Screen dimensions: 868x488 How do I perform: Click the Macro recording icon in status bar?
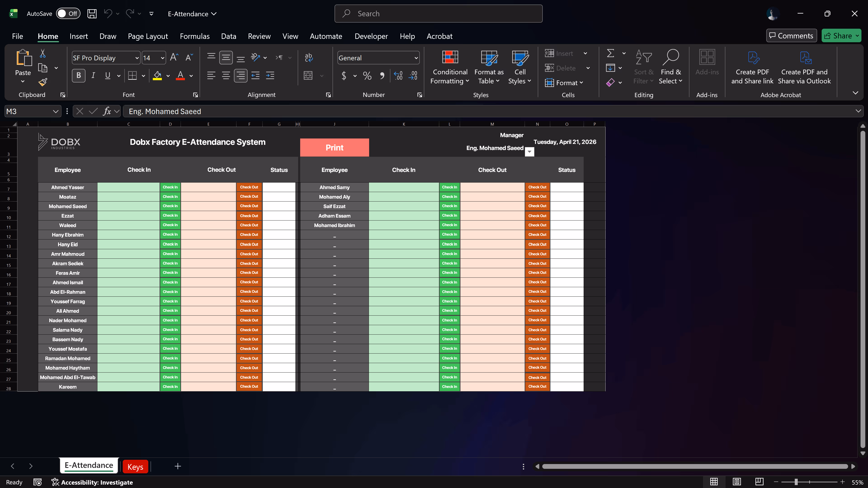click(37, 482)
